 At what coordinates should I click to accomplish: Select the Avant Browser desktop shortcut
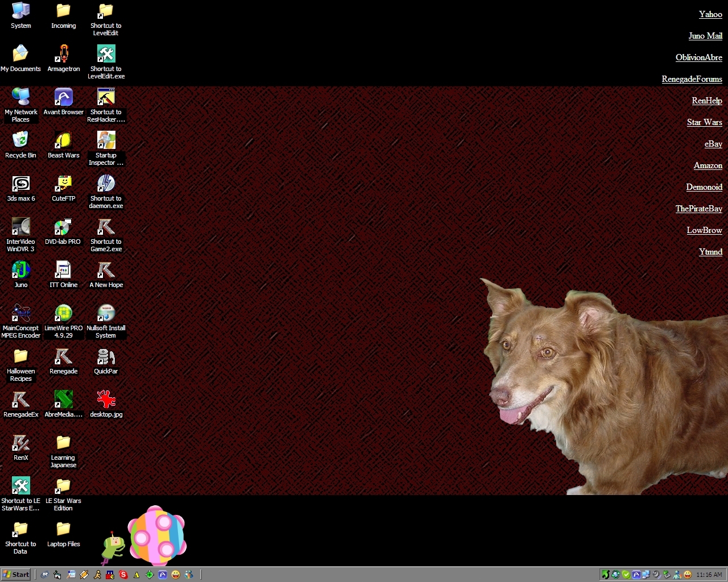coord(63,97)
